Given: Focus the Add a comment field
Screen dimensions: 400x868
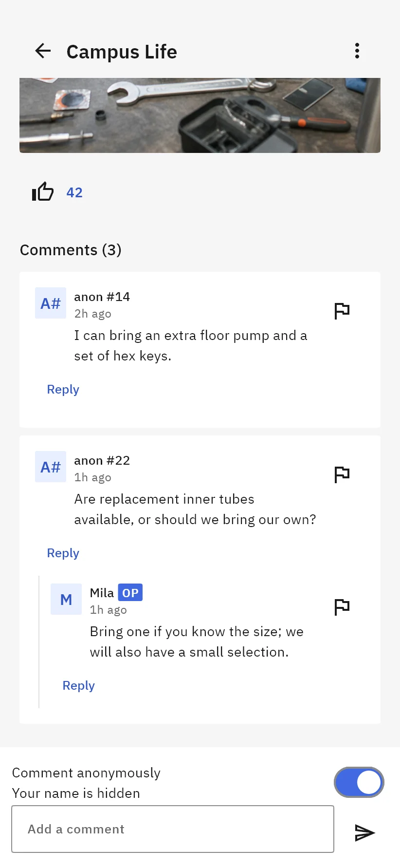Looking at the screenshot, I should coord(173,829).
